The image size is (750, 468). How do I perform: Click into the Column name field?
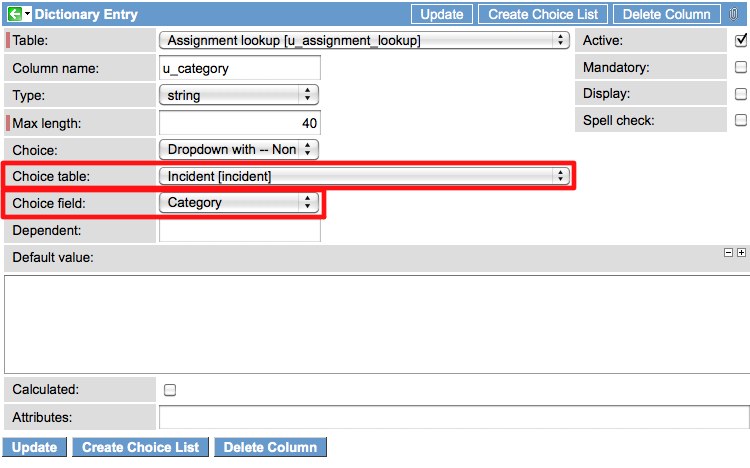[x=239, y=68]
